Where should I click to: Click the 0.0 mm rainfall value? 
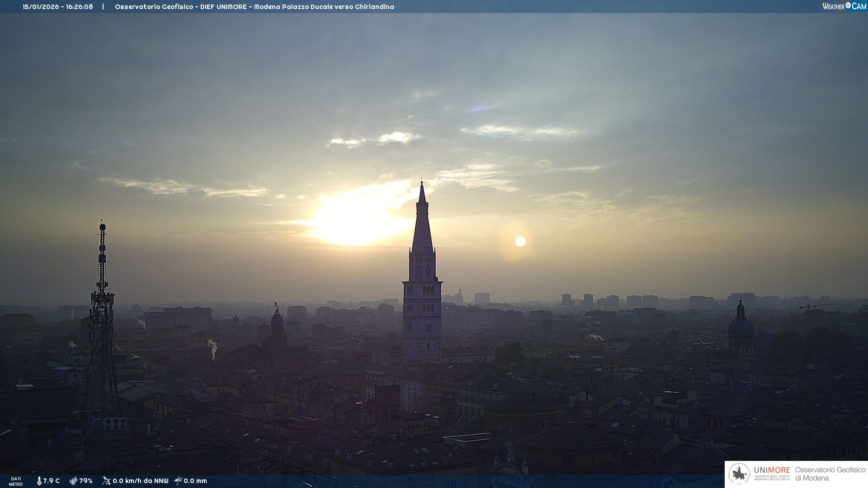click(195, 481)
